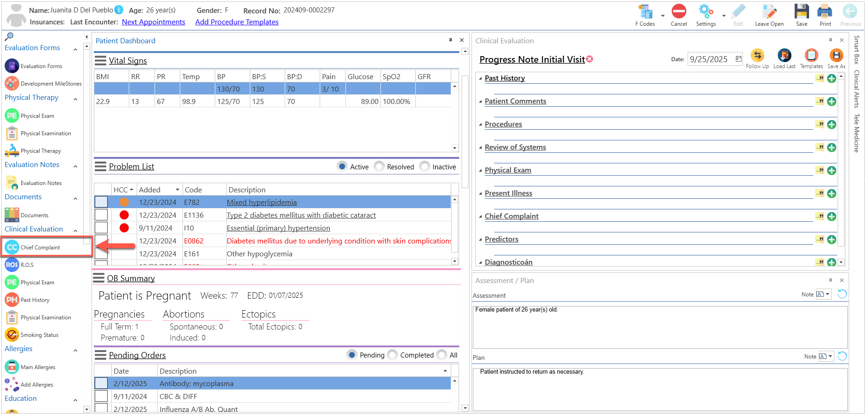Viewport: 868px width, 416px height.
Task: Open the Documents sidebar item
Action: (34, 215)
